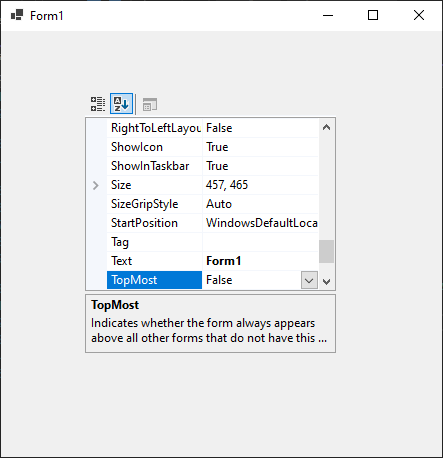Select the ShowIcon property name

137,147
